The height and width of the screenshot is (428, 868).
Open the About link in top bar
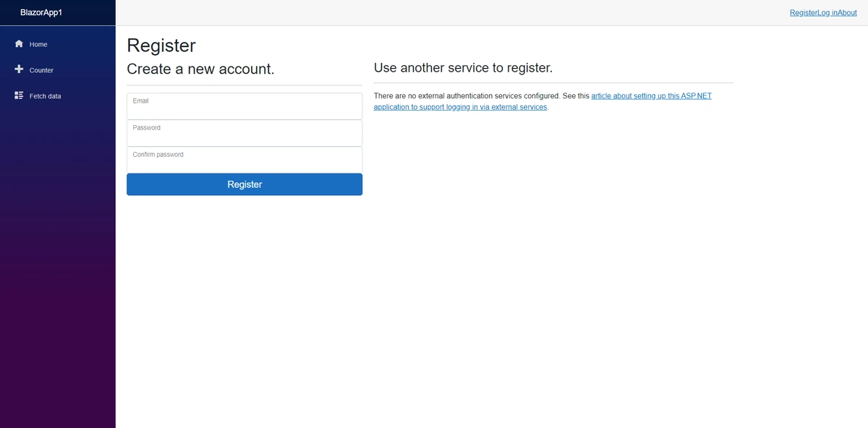(x=847, y=13)
